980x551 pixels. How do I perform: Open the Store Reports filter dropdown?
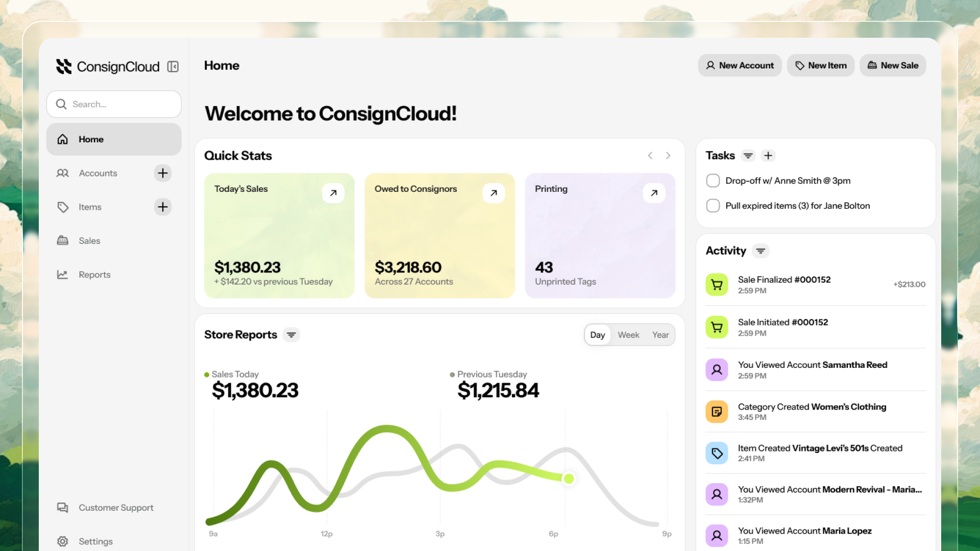pos(291,335)
